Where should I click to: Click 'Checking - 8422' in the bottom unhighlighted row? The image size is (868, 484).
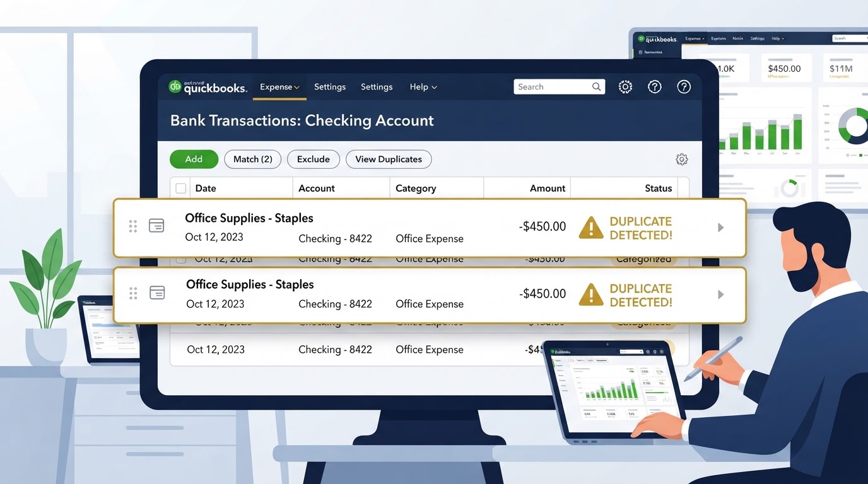pos(335,350)
